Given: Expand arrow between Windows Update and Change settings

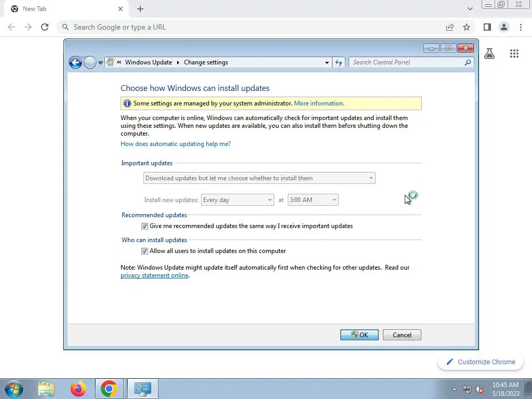Looking at the screenshot, I should point(178,62).
